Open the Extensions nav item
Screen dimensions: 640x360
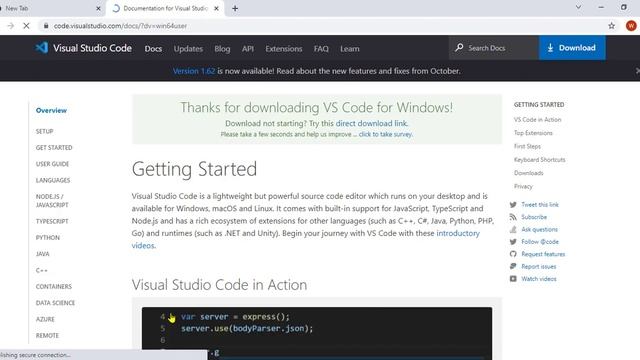284,49
